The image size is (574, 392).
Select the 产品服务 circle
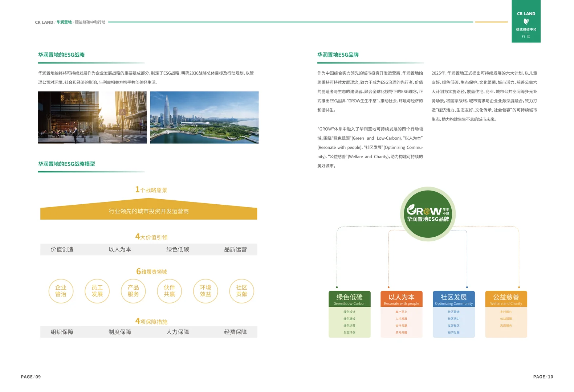click(x=133, y=291)
